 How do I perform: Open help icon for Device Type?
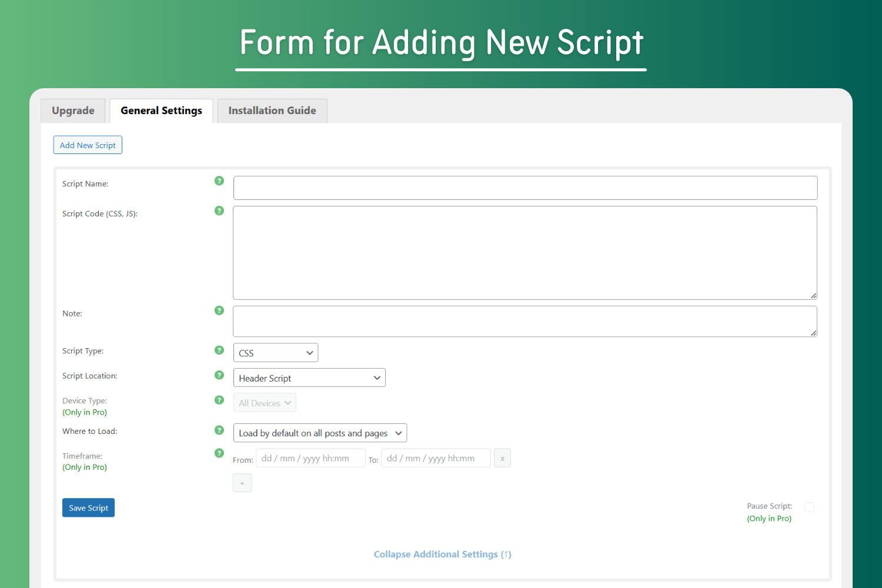(x=219, y=400)
